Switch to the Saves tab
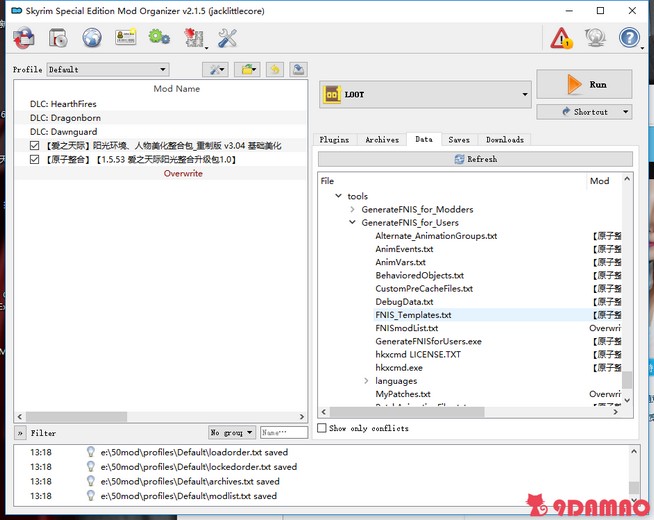This screenshot has height=520, width=654. (x=459, y=140)
